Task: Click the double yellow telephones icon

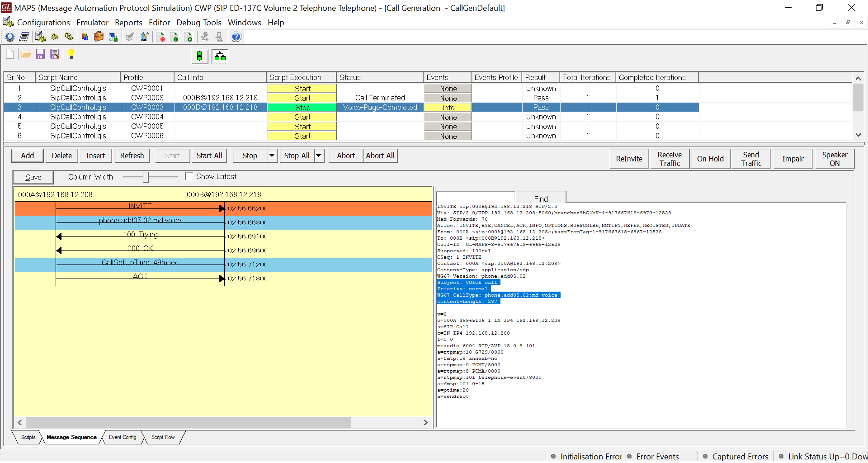Action: pyautogui.click(x=69, y=37)
